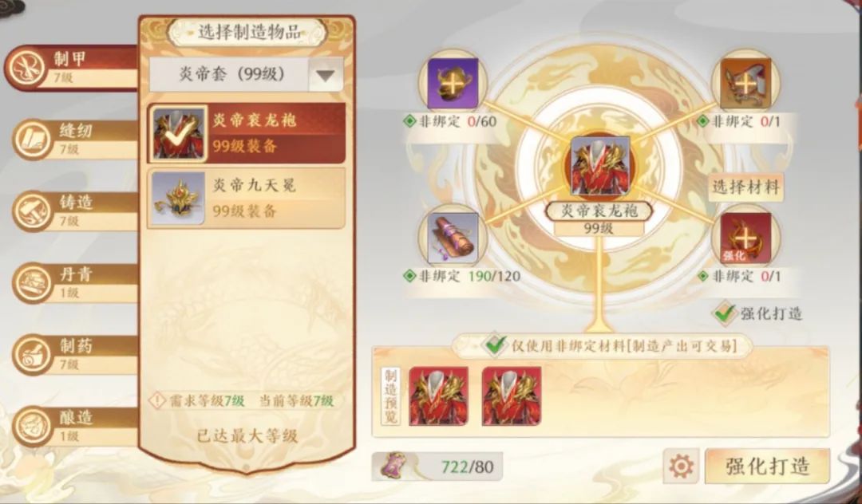Open the gear settings icon
The image size is (862, 504).
[681, 466]
